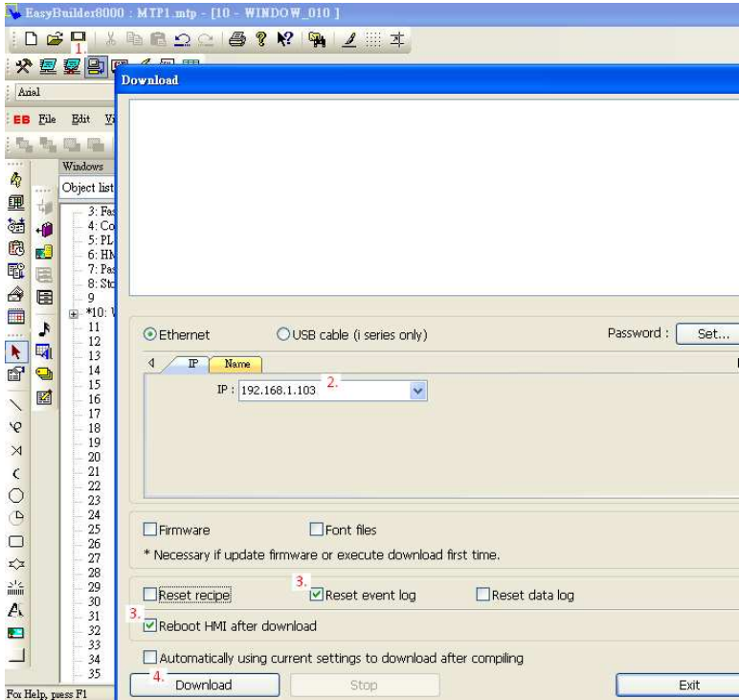Select the Ethernet radio button
739x700 pixels.
pyautogui.click(x=150, y=334)
